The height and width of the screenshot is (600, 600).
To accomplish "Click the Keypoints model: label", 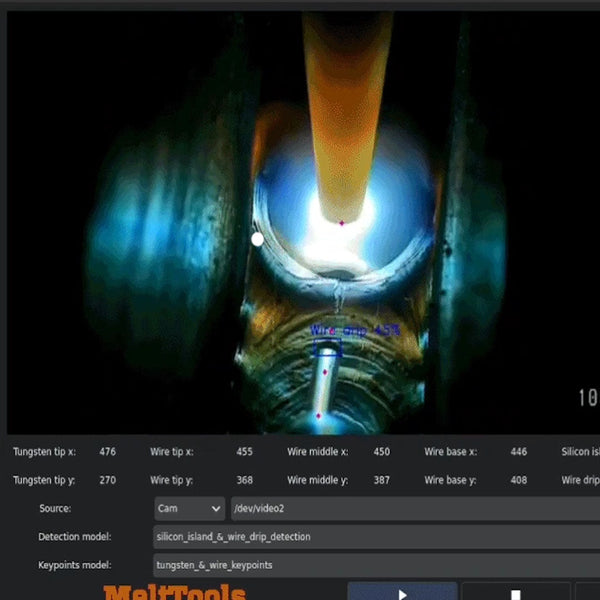I will 75,565.
